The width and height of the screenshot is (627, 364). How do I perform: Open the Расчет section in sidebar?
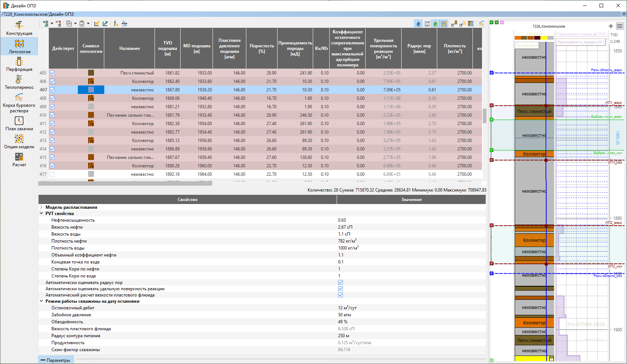click(x=19, y=160)
